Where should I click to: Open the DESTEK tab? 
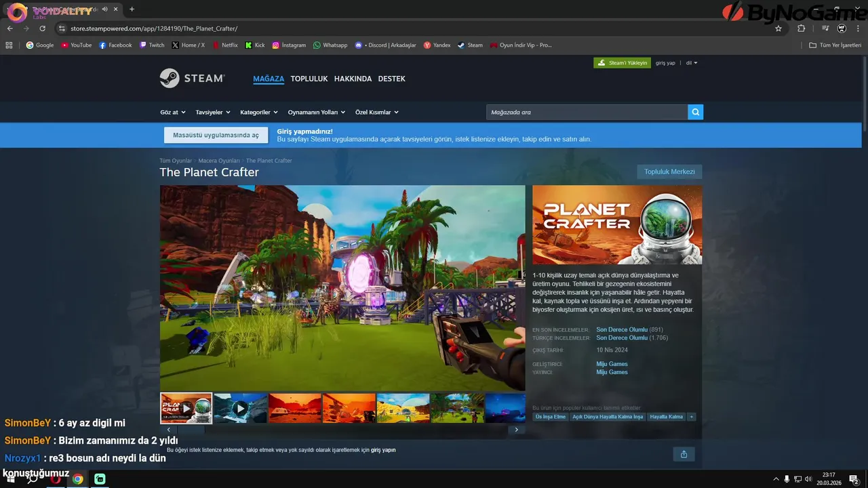tap(391, 79)
